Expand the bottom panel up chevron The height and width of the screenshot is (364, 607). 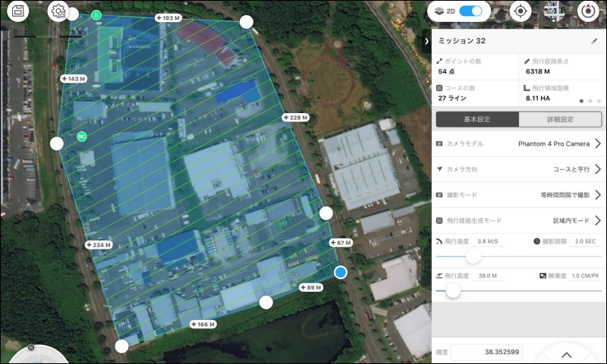pos(567,355)
